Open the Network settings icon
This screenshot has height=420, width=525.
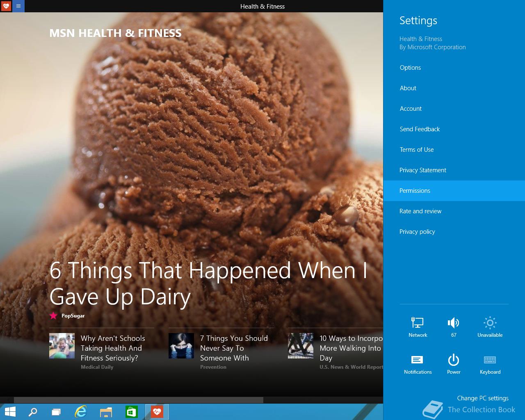tap(418, 327)
